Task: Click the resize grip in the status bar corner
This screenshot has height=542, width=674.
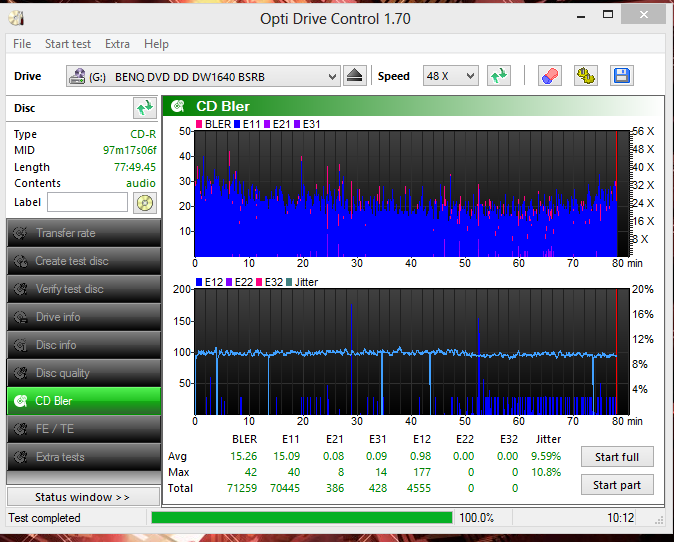Action: (659, 520)
